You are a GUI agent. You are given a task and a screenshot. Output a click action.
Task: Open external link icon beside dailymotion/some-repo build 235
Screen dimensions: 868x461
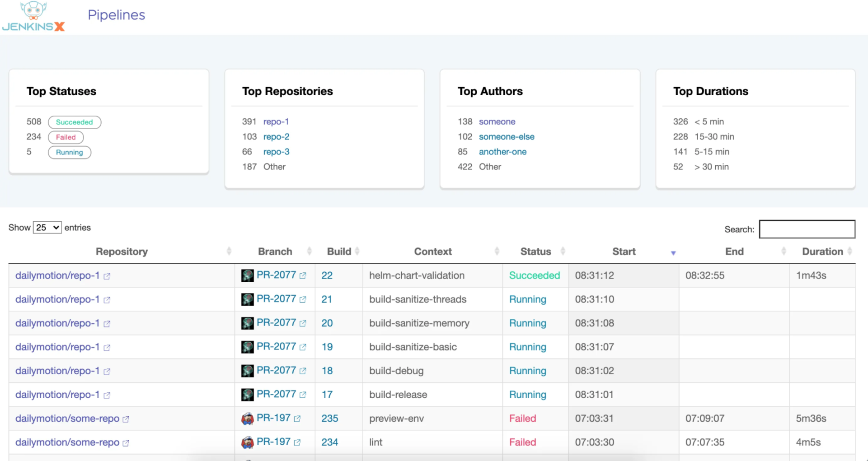pyautogui.click(x=126, y=419)
